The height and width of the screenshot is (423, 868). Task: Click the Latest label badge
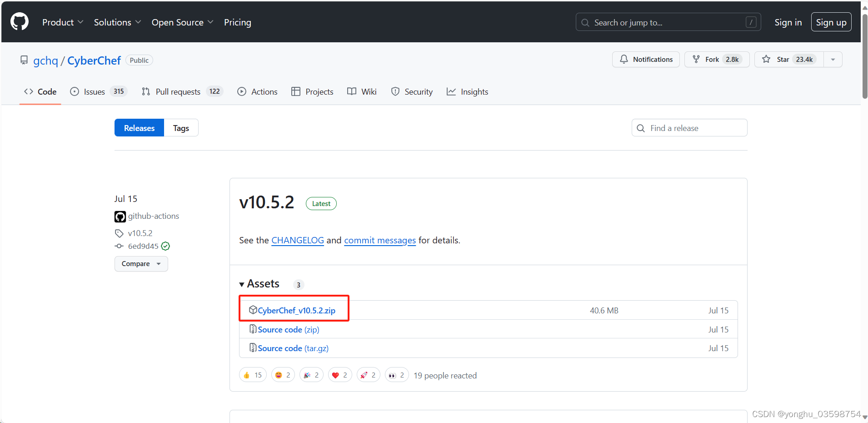[x=321, y=203]
